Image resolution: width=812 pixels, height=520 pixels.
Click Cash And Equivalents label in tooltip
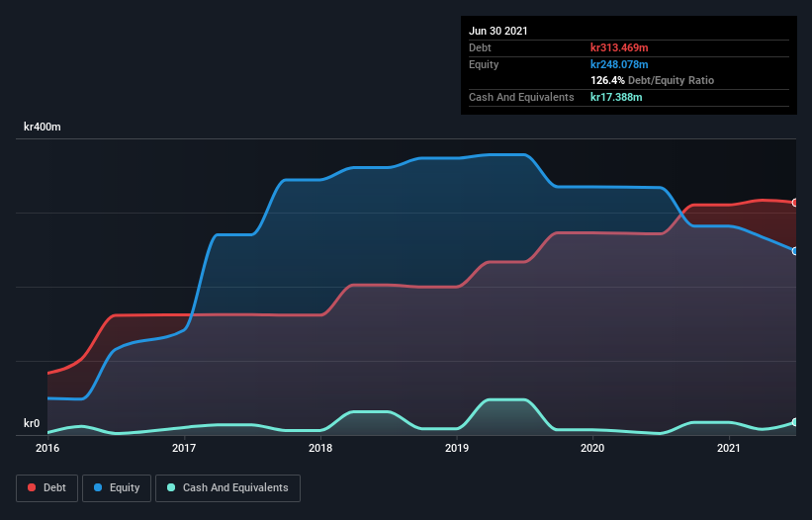[521, 97]
